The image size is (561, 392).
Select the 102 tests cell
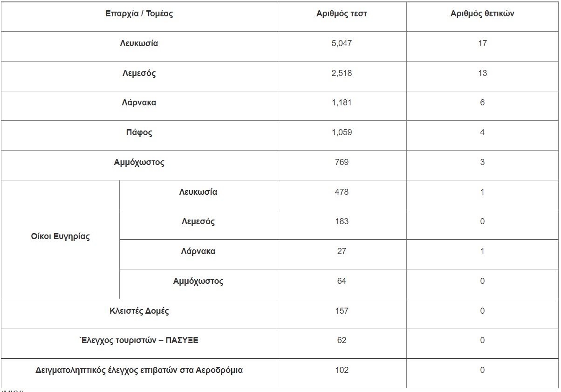coord(342,370)
